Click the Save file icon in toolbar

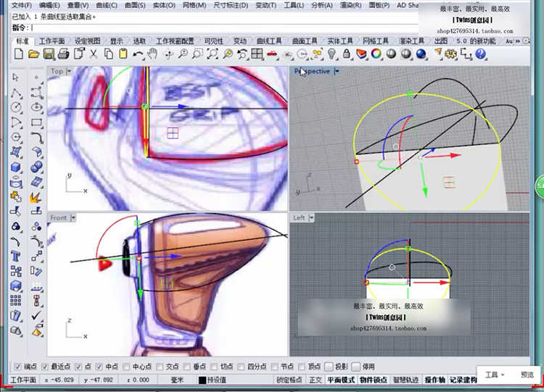pos(49,54)
